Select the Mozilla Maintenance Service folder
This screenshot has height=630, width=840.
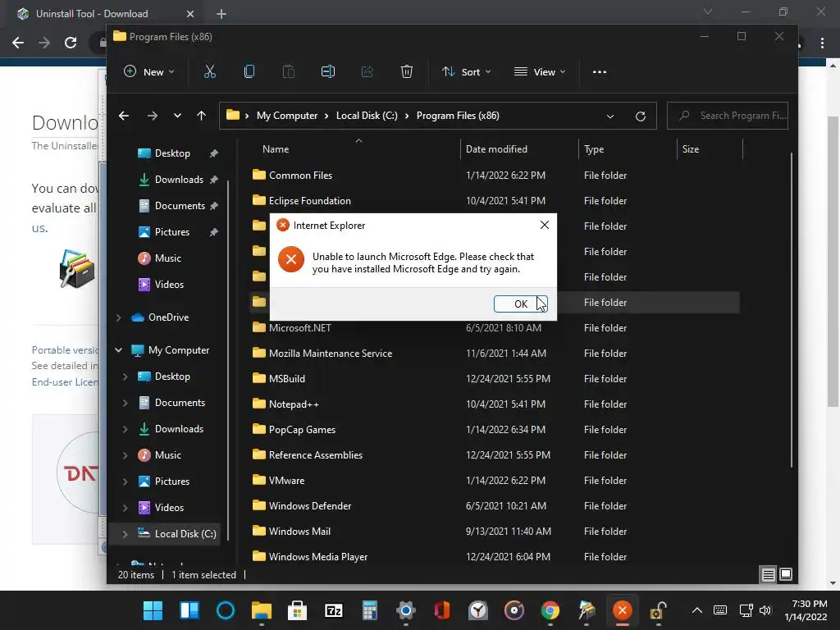(x=495, y=353)
